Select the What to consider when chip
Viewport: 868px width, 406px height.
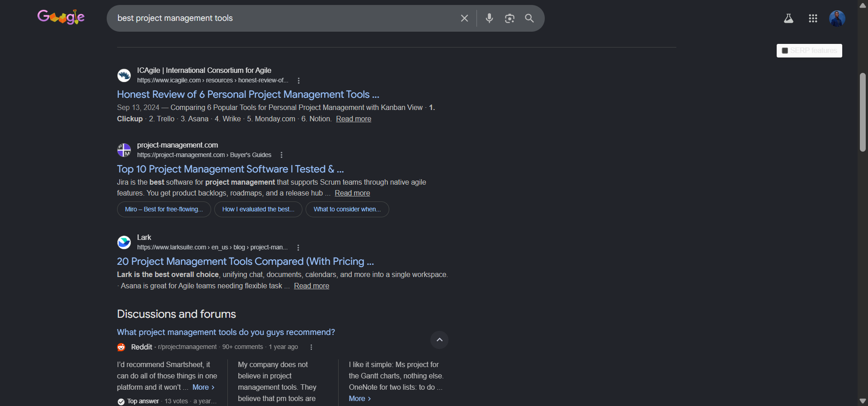pyautogui.click(x=347, y=209)
